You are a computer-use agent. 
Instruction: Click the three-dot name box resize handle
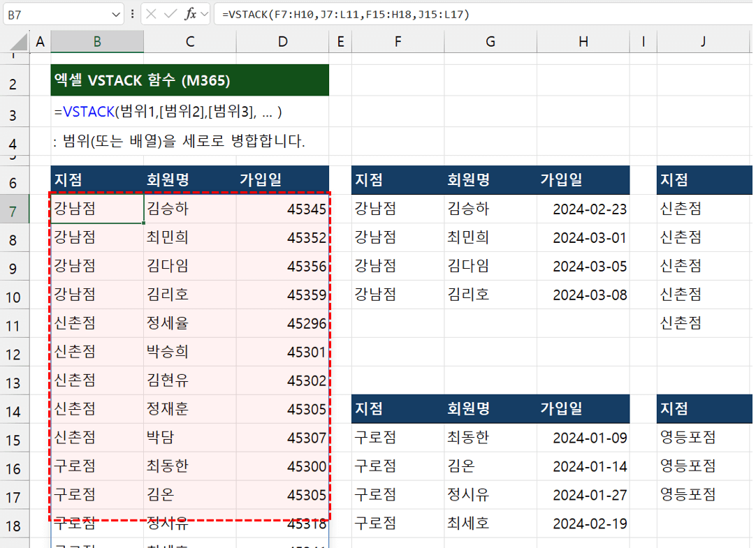[133, 14]
